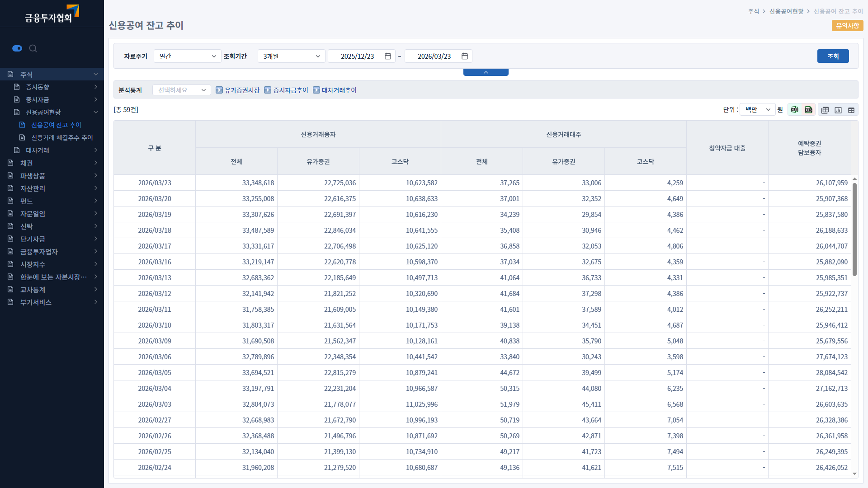Collapse the search filter panel arrow
The image size is (868, 488).
tap(486, 72)
